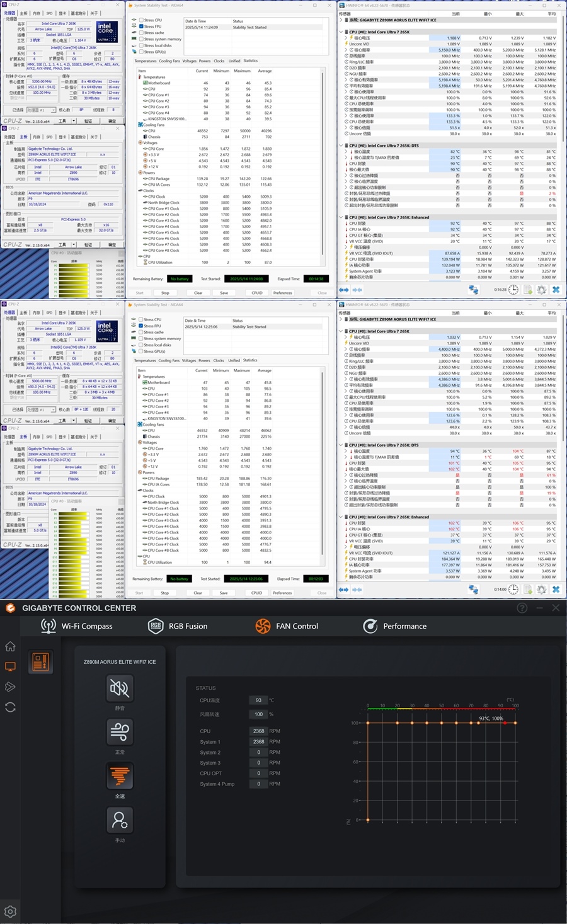This screenshot has height=924, width=567.
Task: Click the Gigabyte Control Center help icon
Action: pos(522,608)
